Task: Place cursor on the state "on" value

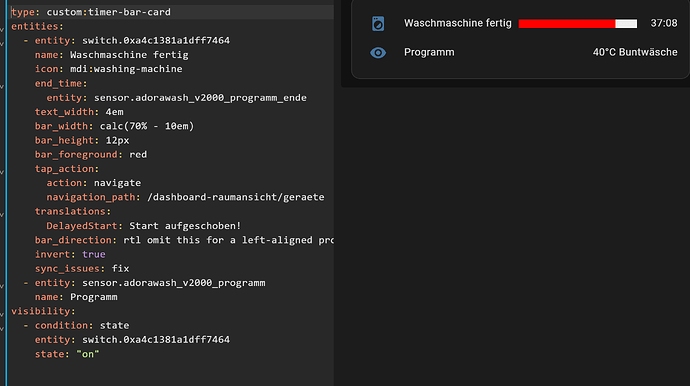Action: point(88,354)
